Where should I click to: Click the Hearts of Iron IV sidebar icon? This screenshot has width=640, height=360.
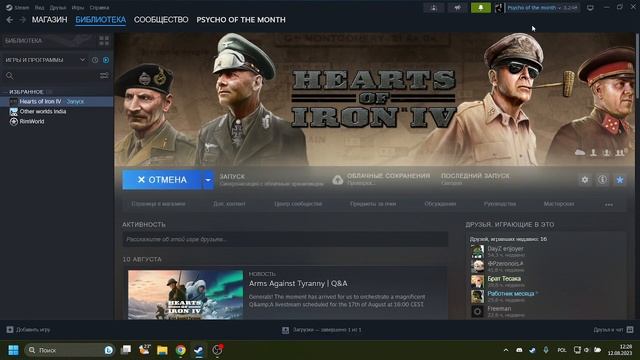click(13, 101)
